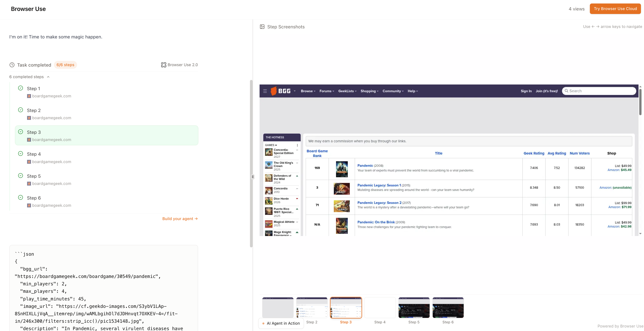
Task: Click the BGG Search input field
Action: [600, 91]
